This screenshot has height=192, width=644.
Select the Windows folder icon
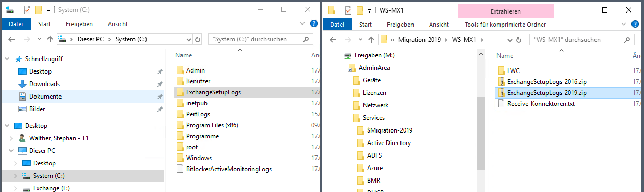tap(180, 158)
